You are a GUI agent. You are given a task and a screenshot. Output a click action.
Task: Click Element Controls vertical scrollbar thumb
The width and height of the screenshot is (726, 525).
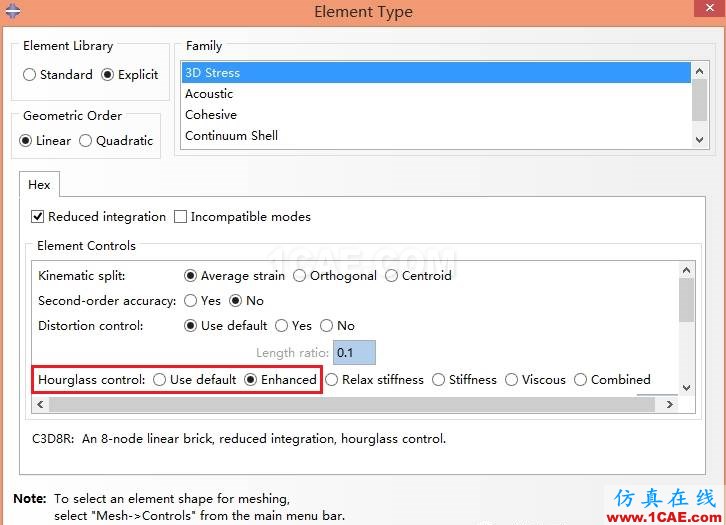[x=687, y=300]
